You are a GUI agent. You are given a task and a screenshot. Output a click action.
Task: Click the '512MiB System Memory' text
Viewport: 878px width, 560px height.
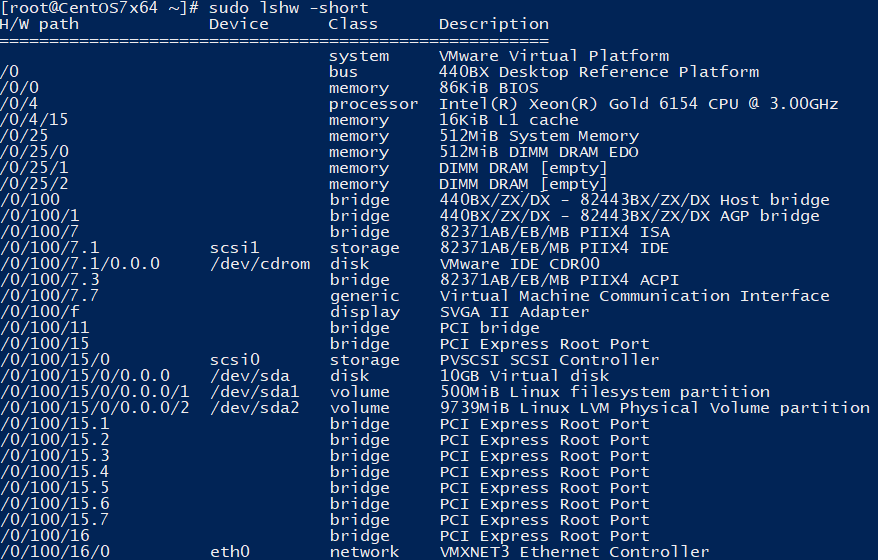pos(539,136)
